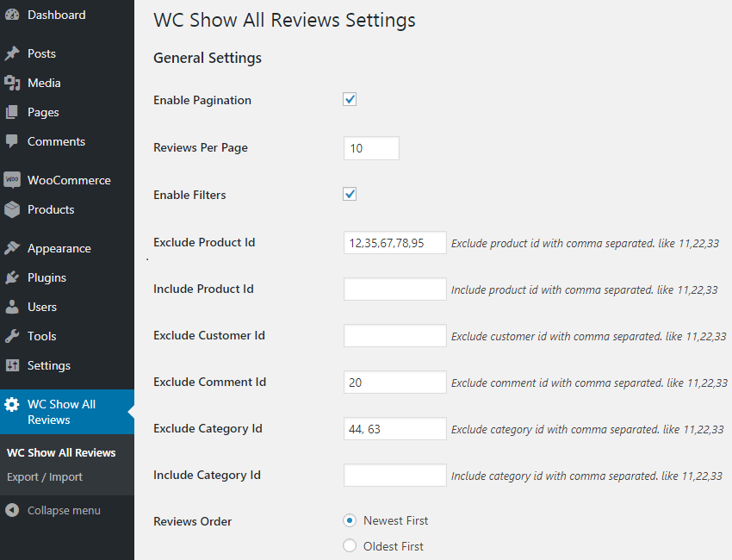The image size is (732, 560).
Task: Click the Reviews Per Page label
Action: 201,147
